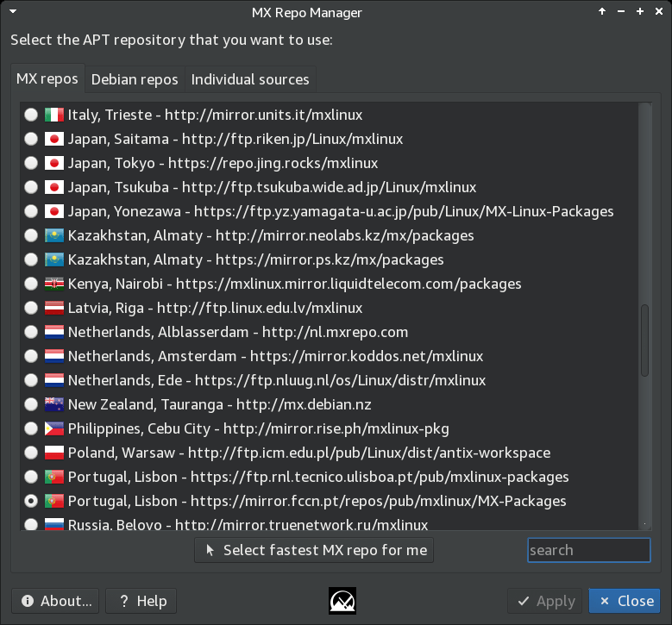Open the window menu arrow in title bar
The image size is (672, 625).
click(13, 12)
